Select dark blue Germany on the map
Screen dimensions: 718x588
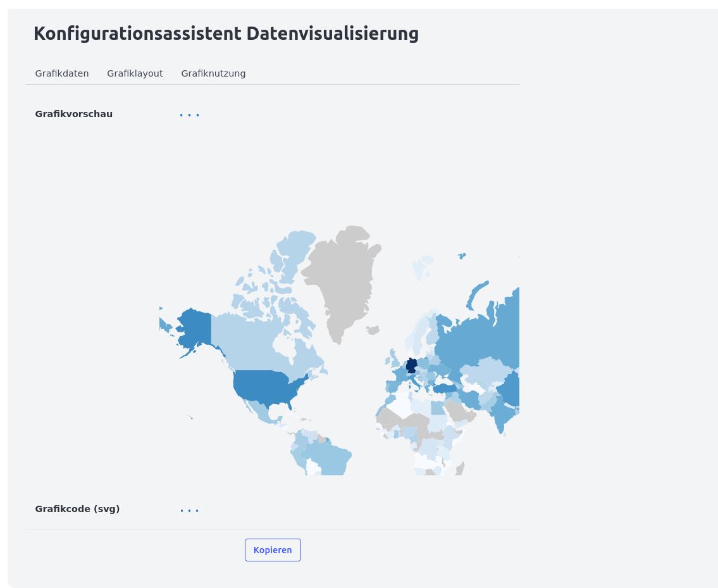coord(411,365)
